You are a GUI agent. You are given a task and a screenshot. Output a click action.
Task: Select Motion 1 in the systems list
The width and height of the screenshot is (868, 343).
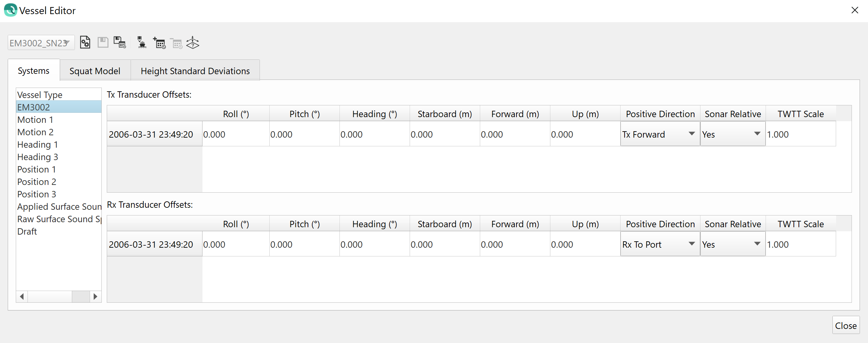(35, 119)
